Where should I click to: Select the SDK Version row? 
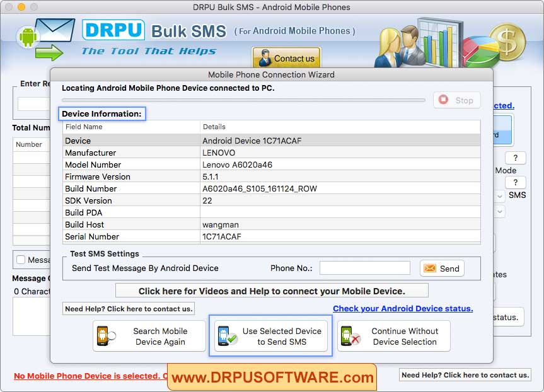[x=272, y=200]
